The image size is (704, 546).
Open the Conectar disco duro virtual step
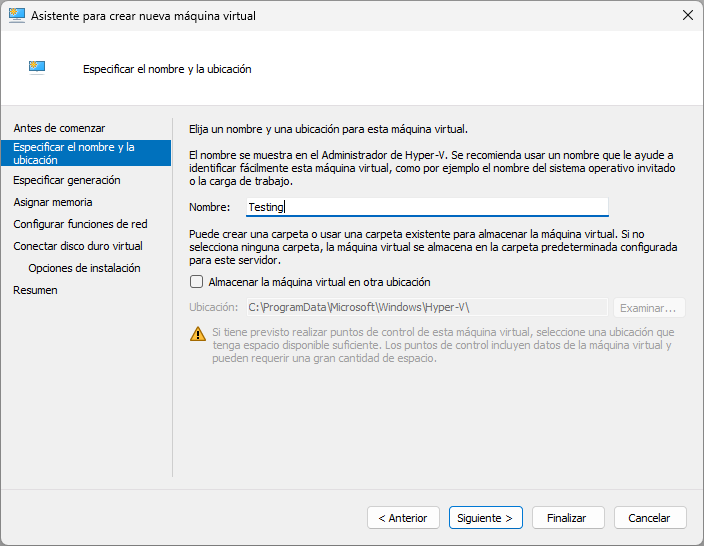(78, 246)
